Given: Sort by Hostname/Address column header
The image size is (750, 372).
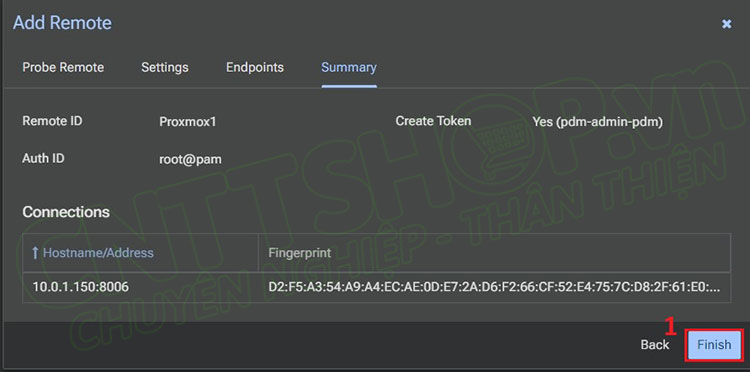Looking at the screenshot, I should point(141,252).
